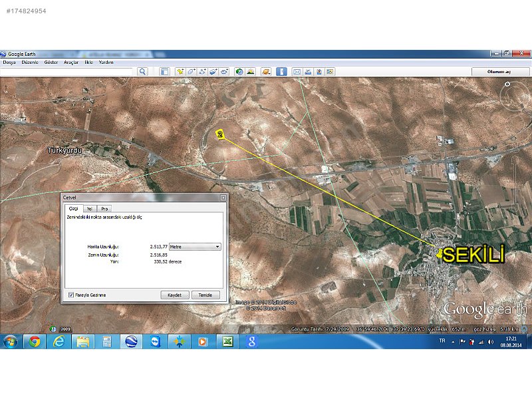
Task: Switch to the Çizgi tab
Action: pos(74,208)
